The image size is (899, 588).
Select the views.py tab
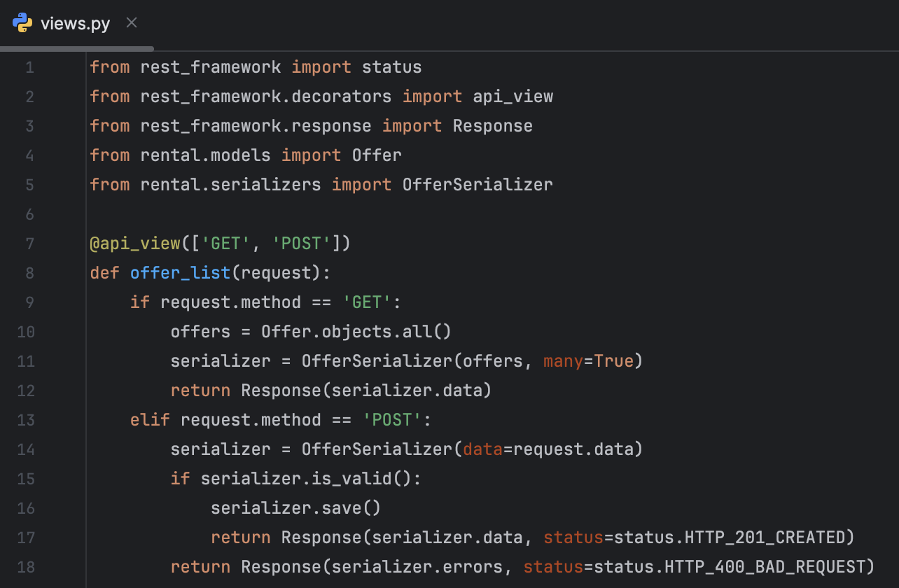[75, 22]
